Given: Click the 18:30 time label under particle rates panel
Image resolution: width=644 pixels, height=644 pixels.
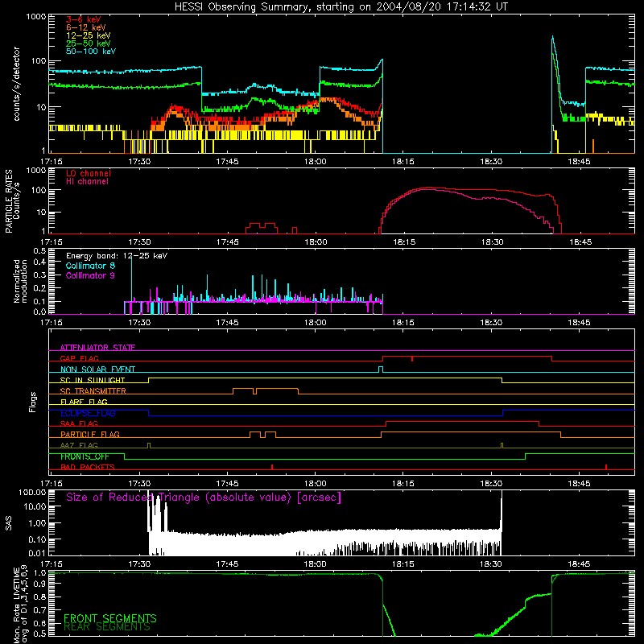Looking at the screenshot, I should pos(493,242).
